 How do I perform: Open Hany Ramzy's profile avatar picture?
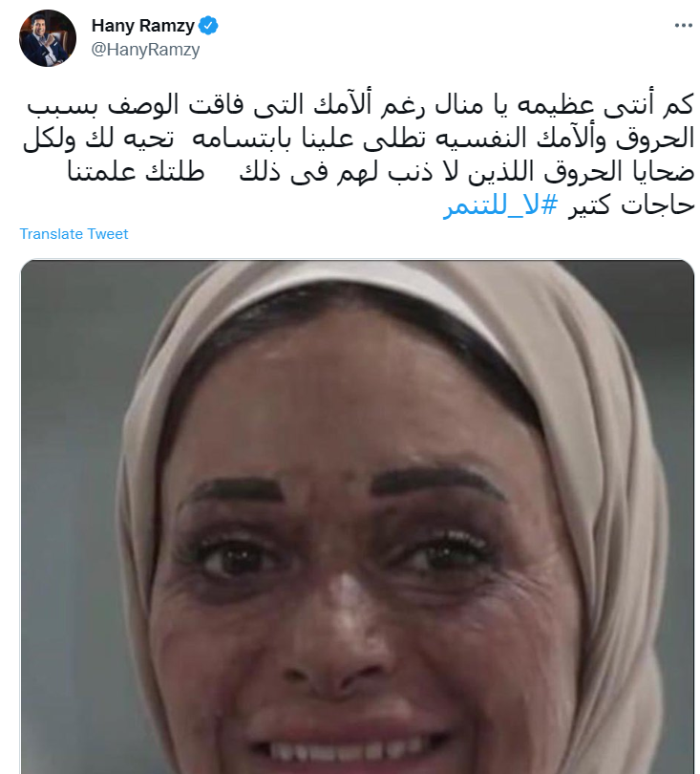(48, 38)
